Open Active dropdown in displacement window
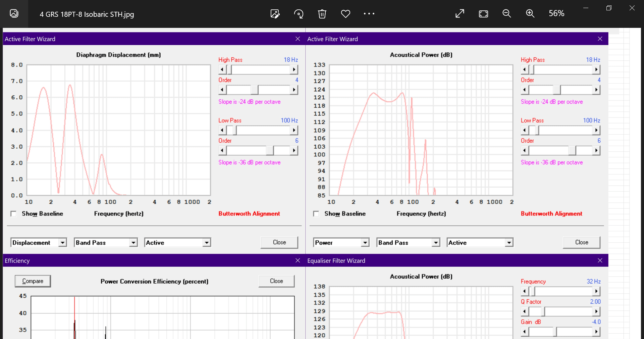The width and height of the screenshot is (644, 339). [x=207, y=242]
